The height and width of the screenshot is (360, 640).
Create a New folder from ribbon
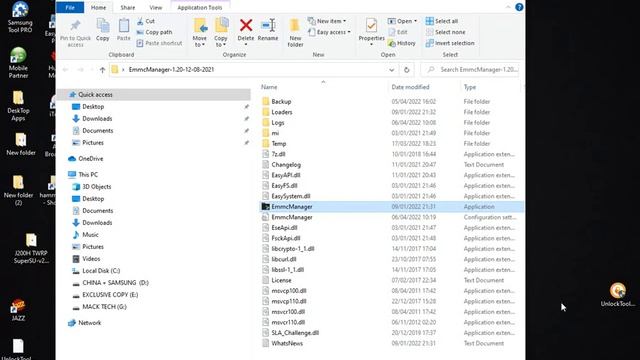[x=295, y=33]
